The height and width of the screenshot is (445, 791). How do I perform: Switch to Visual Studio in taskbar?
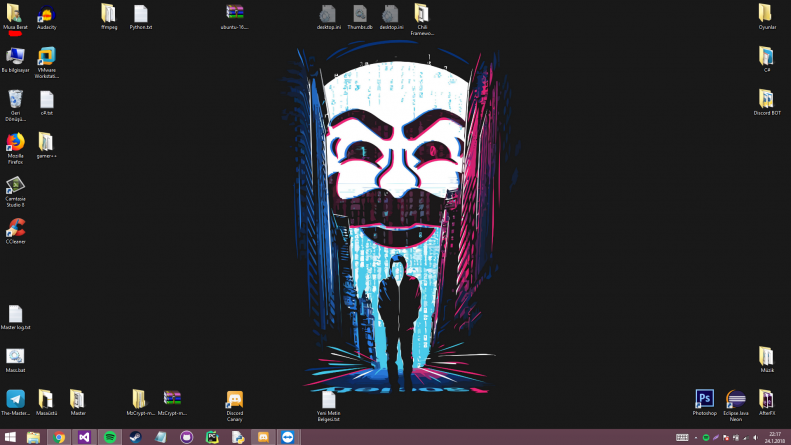click(x=84, y=437)
